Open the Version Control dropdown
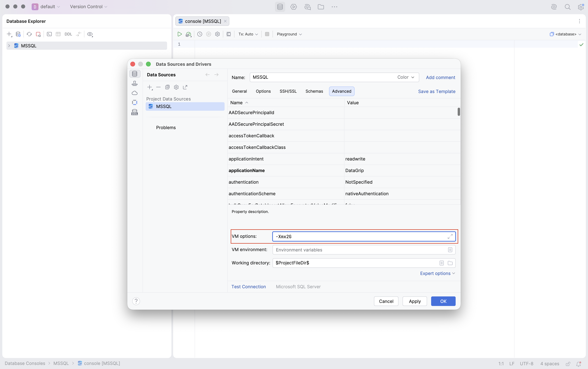588x369 pixels. pyautogui.click(x=89, y=7)
